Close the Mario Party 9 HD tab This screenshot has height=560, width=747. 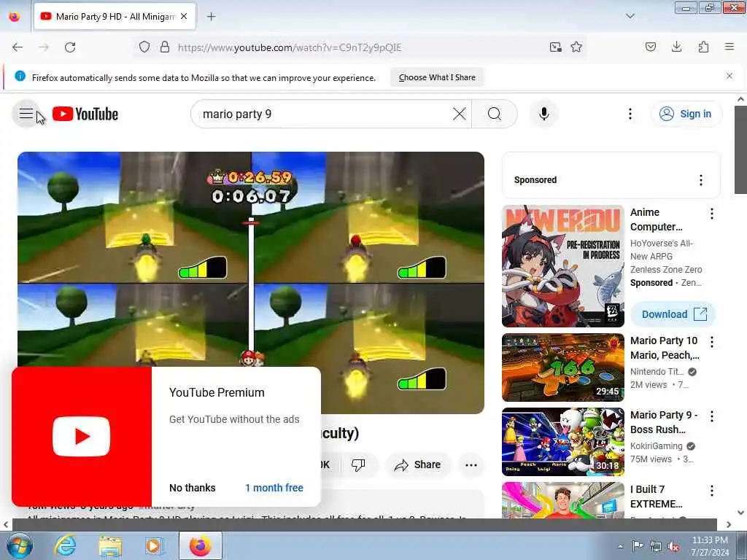pyautogui.click(x=184, y=17)
